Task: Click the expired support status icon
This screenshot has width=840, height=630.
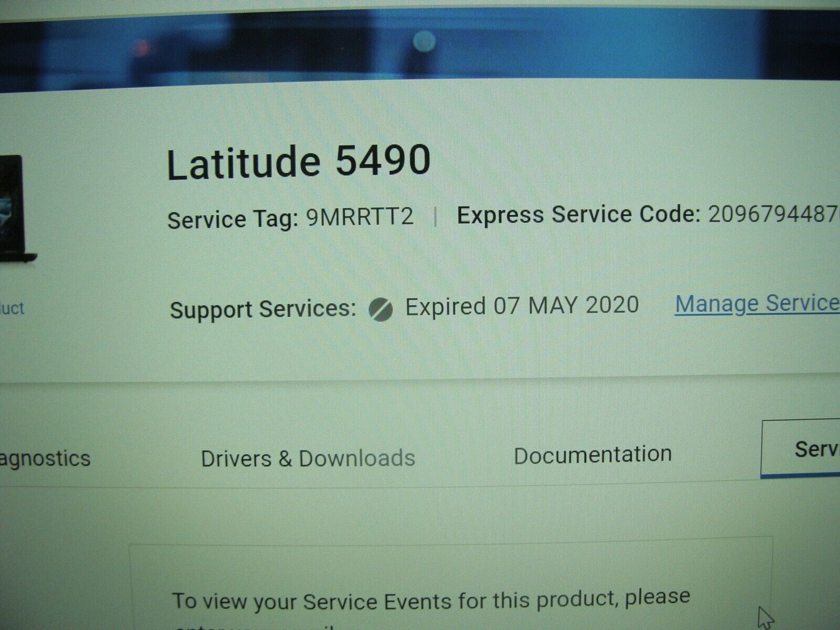Action: coord(381,309)
